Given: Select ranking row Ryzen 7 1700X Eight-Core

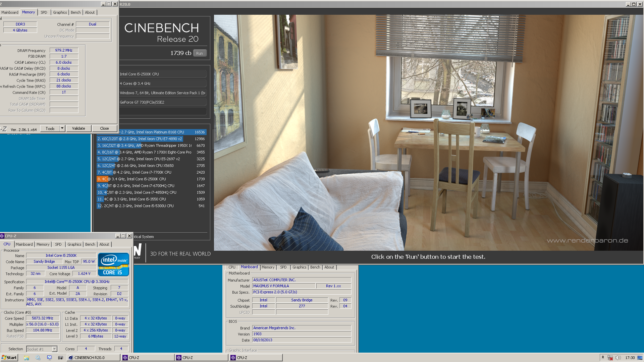Looking at the screenshot, I should [x=151, y=152].
